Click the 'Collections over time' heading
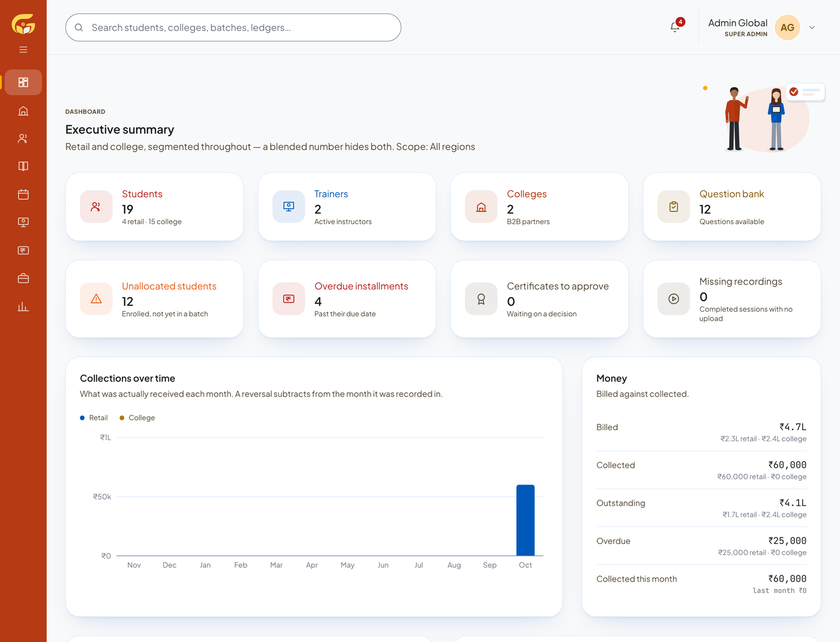Viewport: 840px width, 642px height. [128, 378]
